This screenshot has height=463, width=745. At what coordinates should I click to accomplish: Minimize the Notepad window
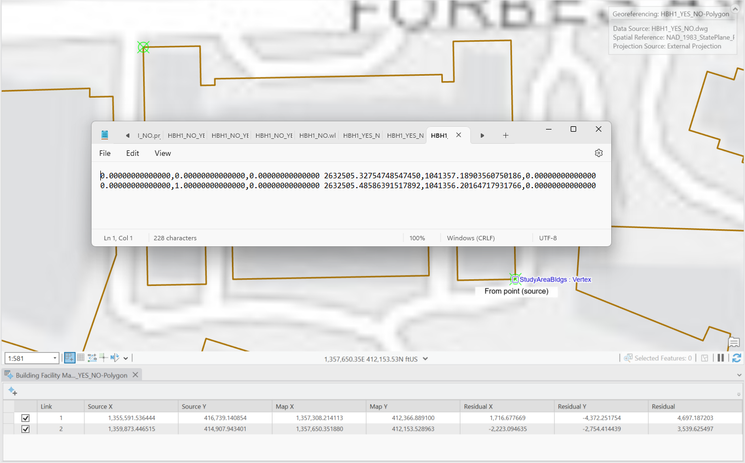[x=548, y=129]
